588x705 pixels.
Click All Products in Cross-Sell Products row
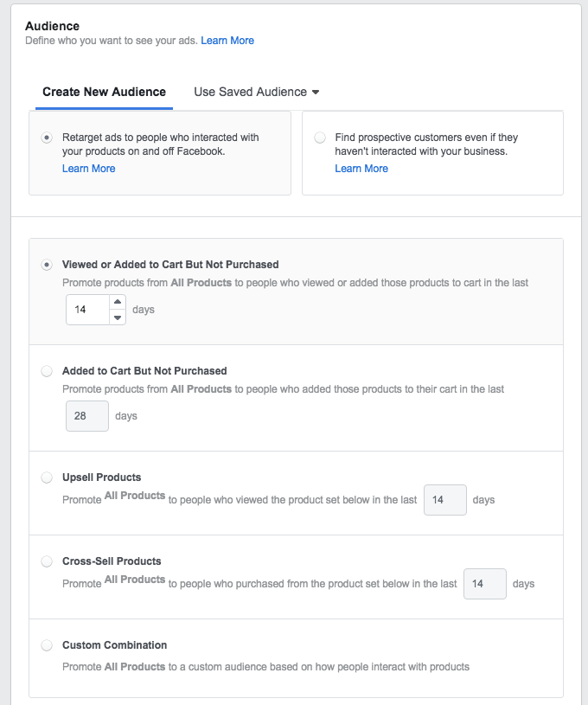click(135, 580)
